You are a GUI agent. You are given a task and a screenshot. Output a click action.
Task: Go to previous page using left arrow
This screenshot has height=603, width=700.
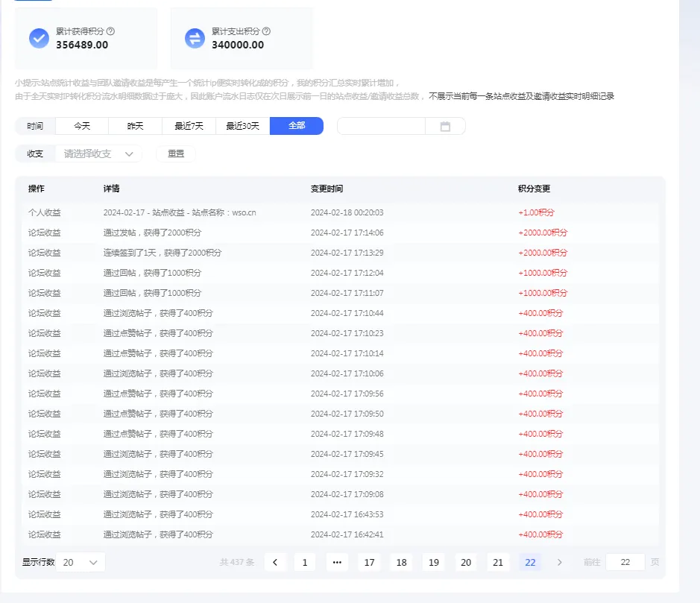275,562
